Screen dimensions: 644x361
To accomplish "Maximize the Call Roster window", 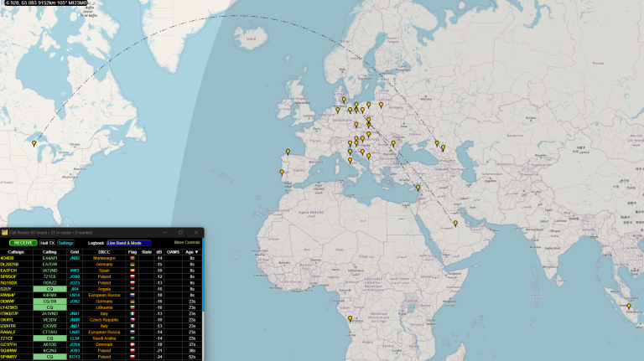I will click(179, 232).
